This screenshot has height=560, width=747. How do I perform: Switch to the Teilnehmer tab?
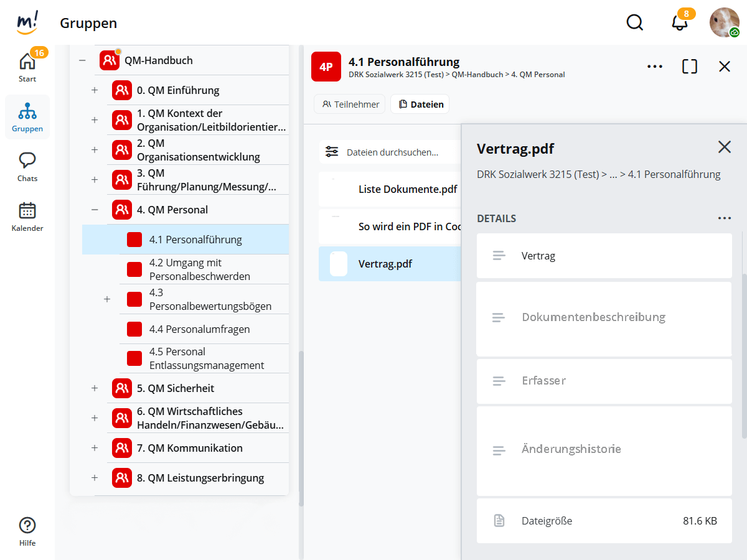(x=350, y=105)
